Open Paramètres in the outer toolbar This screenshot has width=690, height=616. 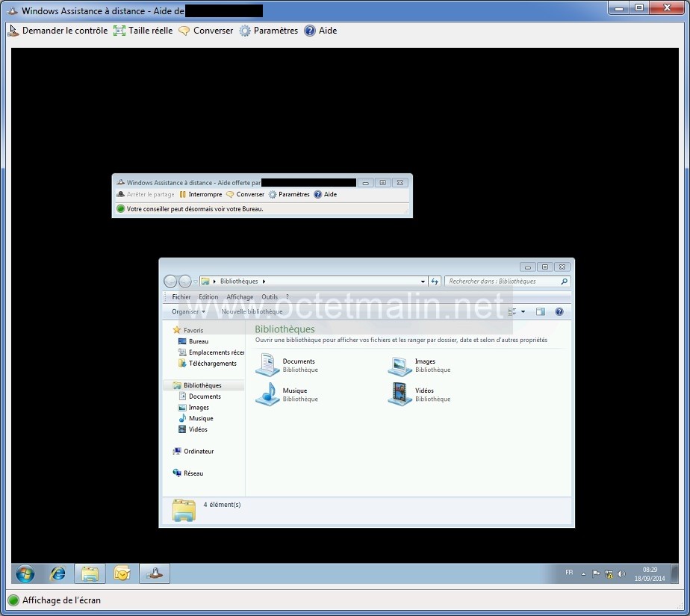(x=268, y=31)
